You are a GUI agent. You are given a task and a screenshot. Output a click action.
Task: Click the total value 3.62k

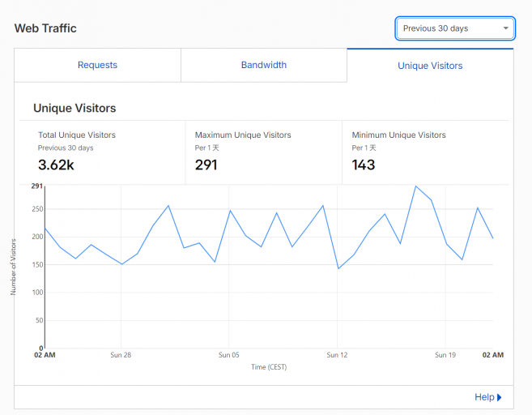click(x=56, y=165)
